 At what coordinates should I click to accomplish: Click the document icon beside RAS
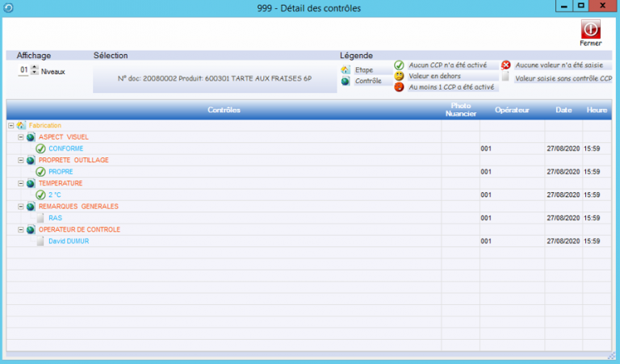[40, 218]
